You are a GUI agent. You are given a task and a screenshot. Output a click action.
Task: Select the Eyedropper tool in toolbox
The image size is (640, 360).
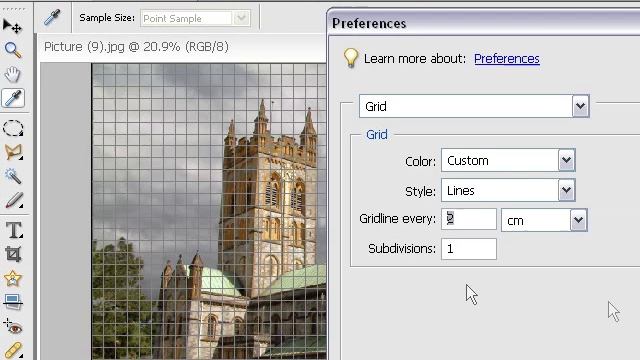13,98
